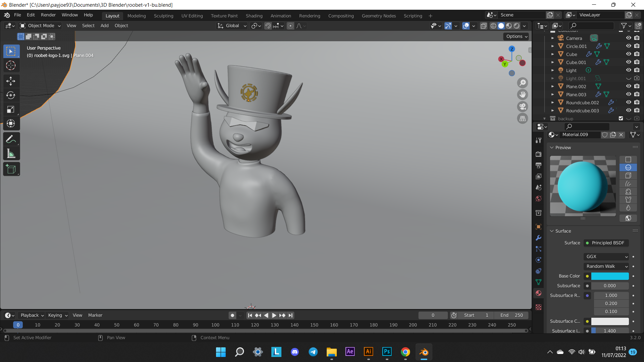Hide the Cube object in viewport

[x=629, y=54]
